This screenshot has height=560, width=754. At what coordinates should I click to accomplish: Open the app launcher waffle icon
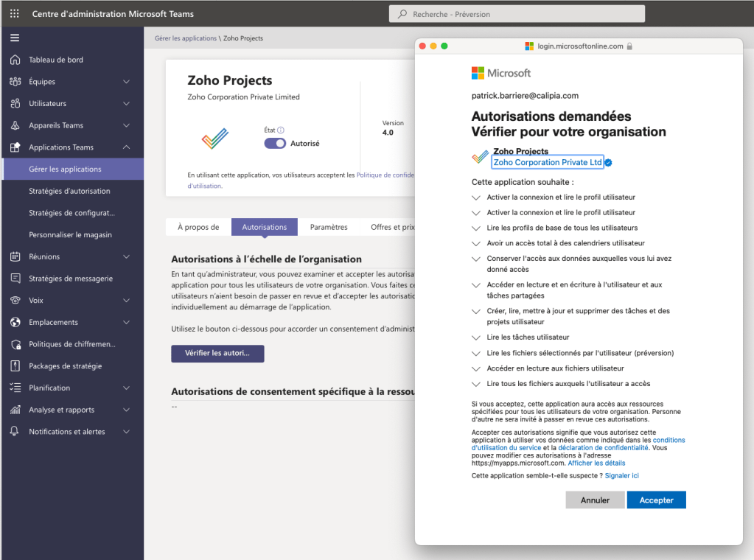click(x=15, y=14)
